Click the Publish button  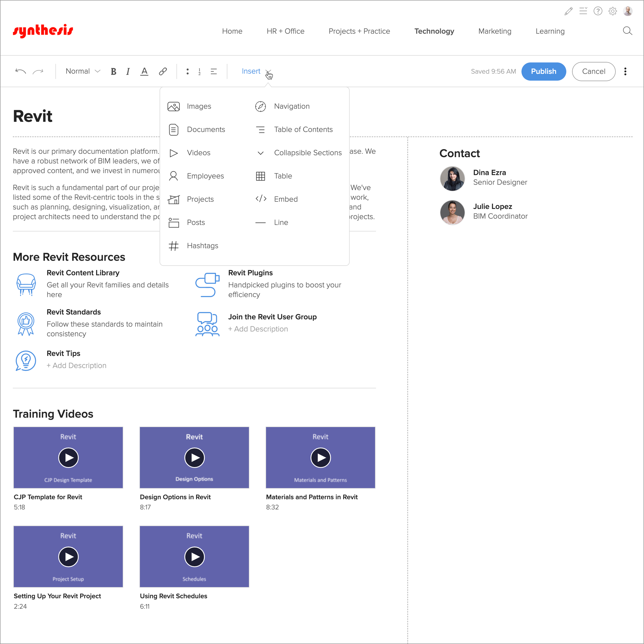tap(543, 71)
